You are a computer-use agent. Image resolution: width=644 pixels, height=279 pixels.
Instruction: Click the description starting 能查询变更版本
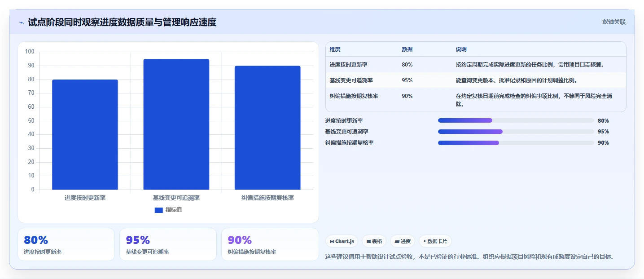[517, 80]
